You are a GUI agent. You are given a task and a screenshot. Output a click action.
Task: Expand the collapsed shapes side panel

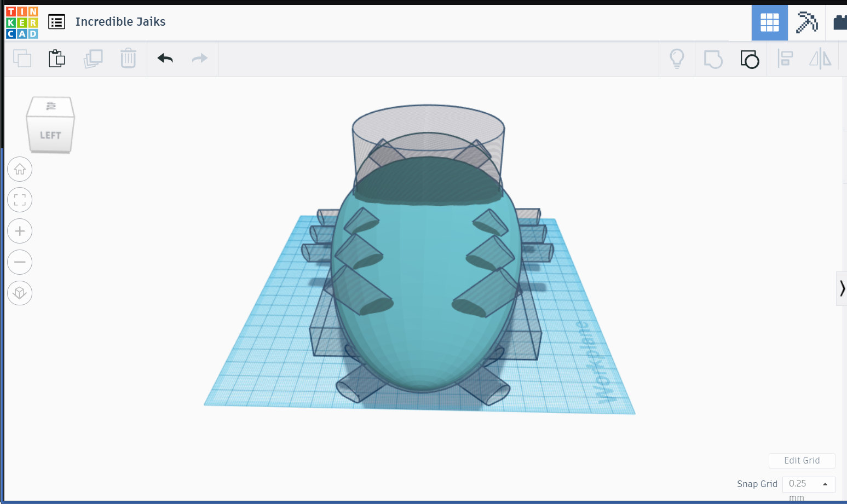(x=842, y=288)
